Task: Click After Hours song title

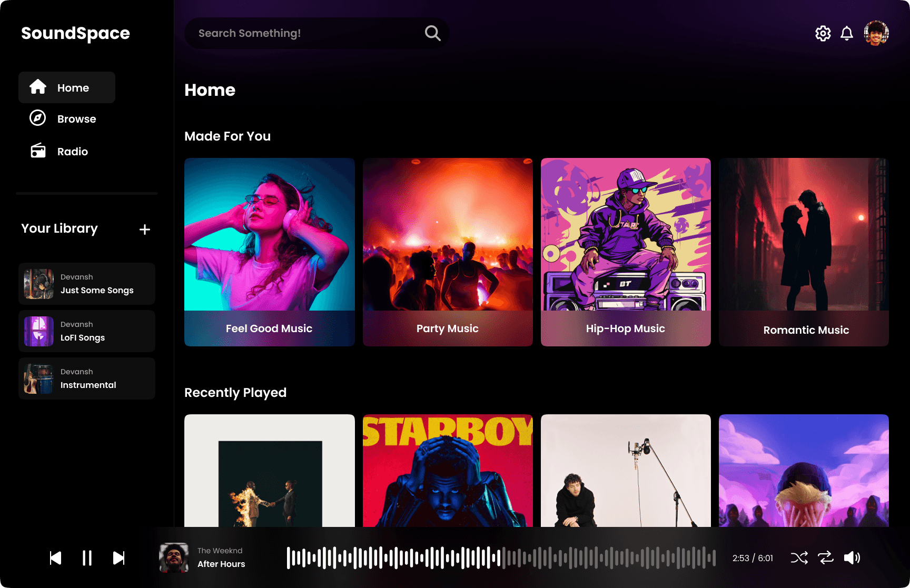Action: tap(221, 564)
